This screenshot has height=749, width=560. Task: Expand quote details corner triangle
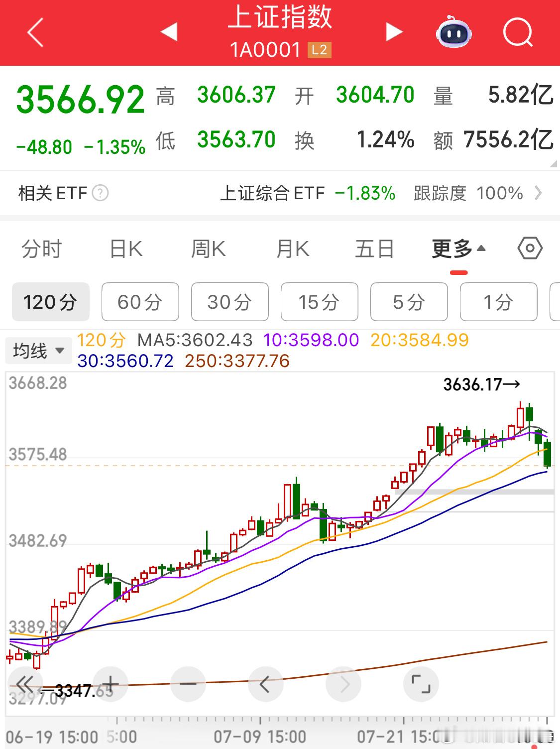point(553,164)
